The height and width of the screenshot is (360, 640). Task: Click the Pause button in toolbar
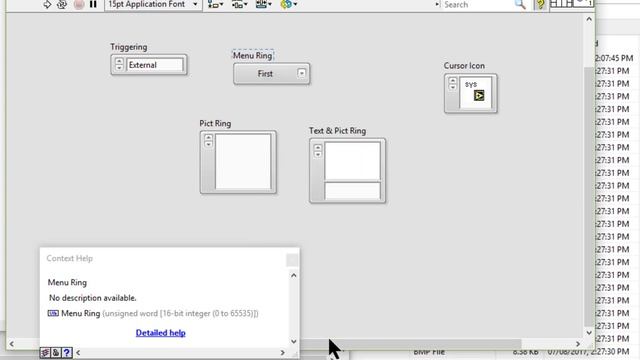point(93,4)
